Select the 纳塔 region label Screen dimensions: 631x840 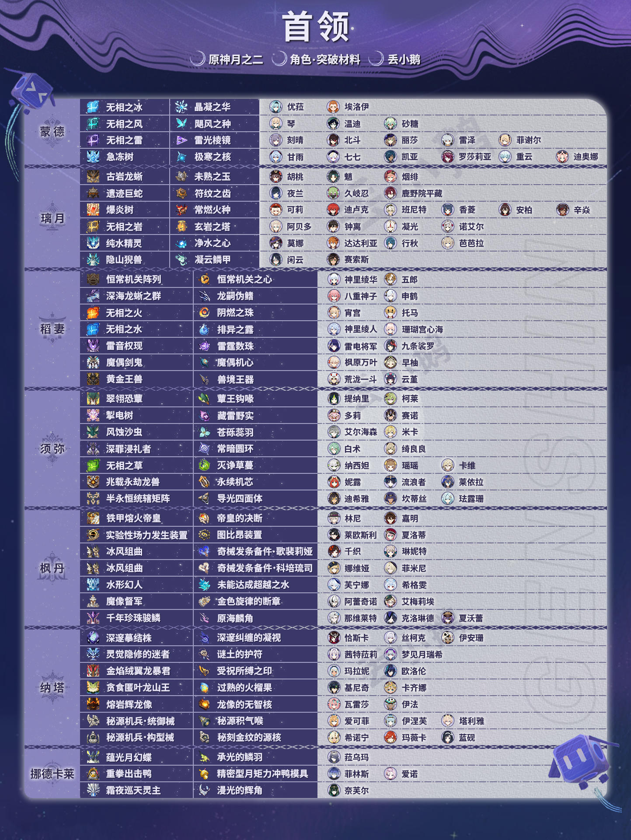pyautogui.click(x=52, y=688)
